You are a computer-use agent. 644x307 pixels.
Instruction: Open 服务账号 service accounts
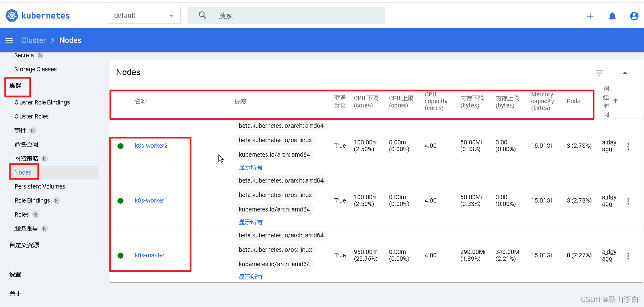tap(26, 228)
